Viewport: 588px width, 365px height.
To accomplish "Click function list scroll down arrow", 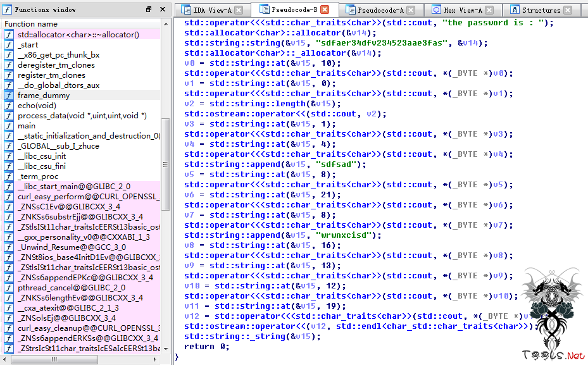I will pyautogui.click(x=166, y=349).
